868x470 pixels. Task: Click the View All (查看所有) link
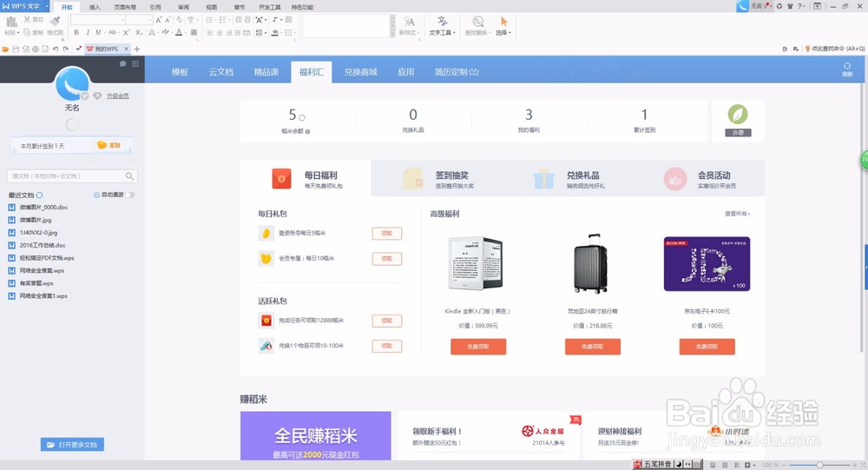[737, 214]
